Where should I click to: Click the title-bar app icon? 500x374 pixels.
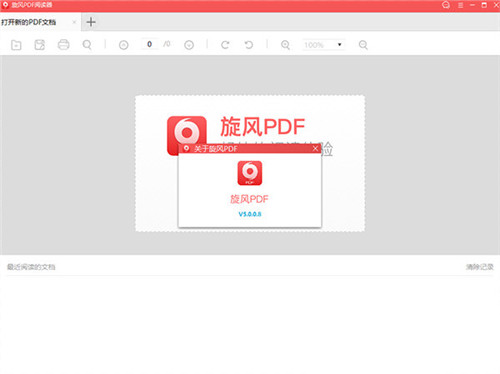(x=5, y=5)
